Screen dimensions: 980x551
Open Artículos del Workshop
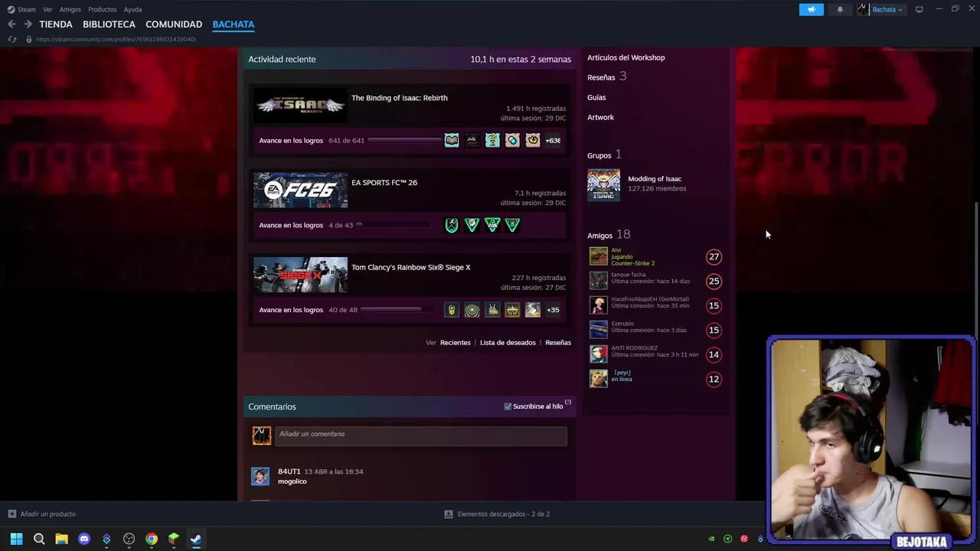pyautogui.click(x=626, y=57)
